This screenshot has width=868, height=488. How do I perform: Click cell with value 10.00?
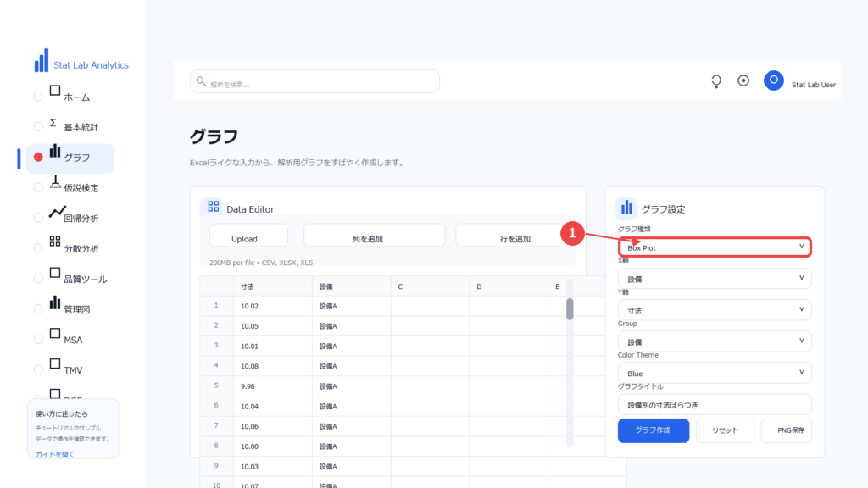pyautogui.click(x=272, y=446)
